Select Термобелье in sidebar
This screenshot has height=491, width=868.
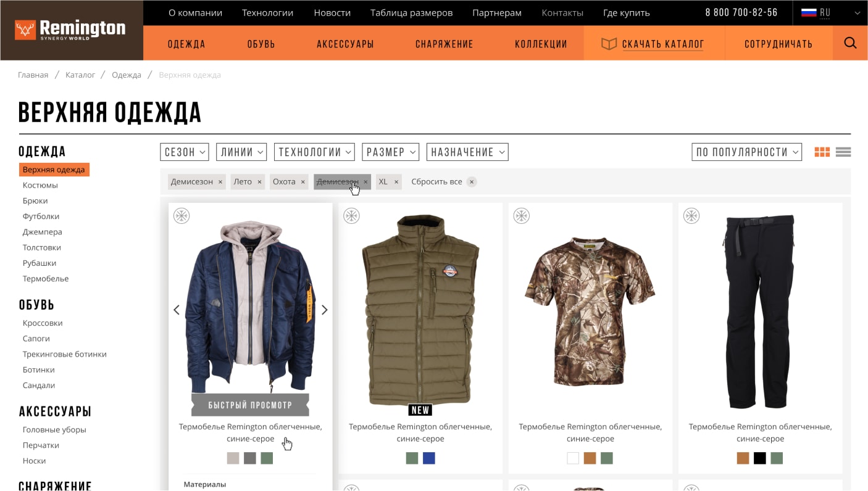tap(46, 279)
